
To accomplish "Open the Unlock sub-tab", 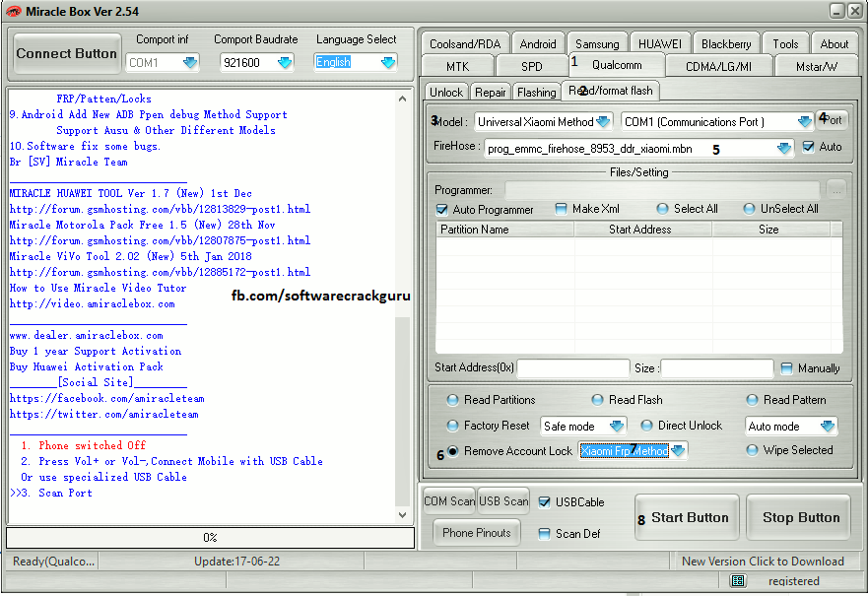I will coord(446,93).
